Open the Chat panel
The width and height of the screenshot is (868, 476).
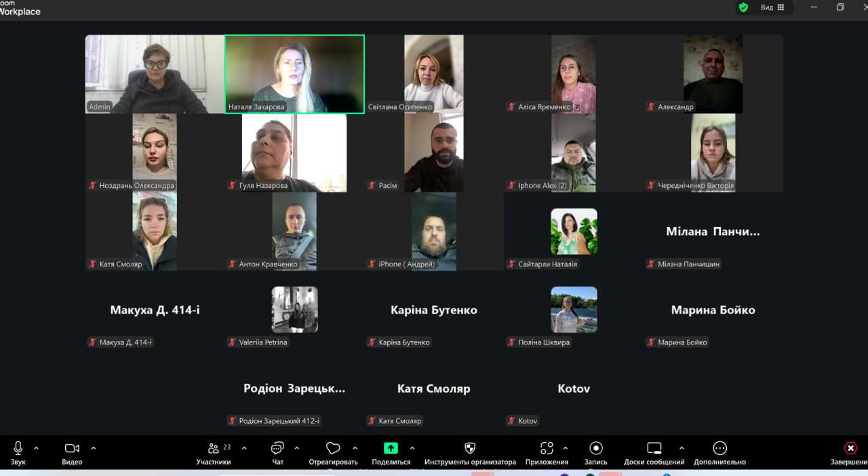277,448
